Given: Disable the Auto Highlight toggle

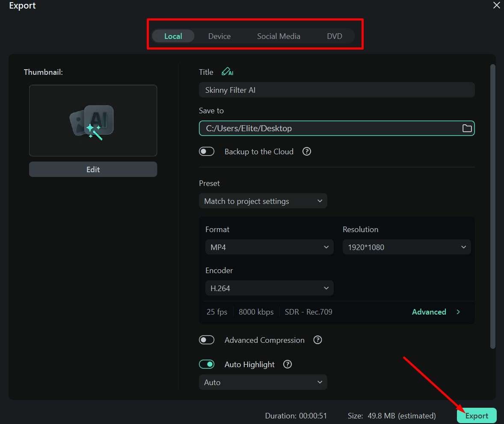Looking at the screenshot, I should click(x=207, y=364).
